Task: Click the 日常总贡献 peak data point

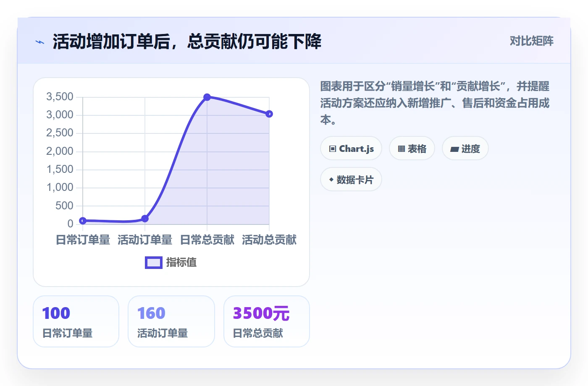Action: 207,97
